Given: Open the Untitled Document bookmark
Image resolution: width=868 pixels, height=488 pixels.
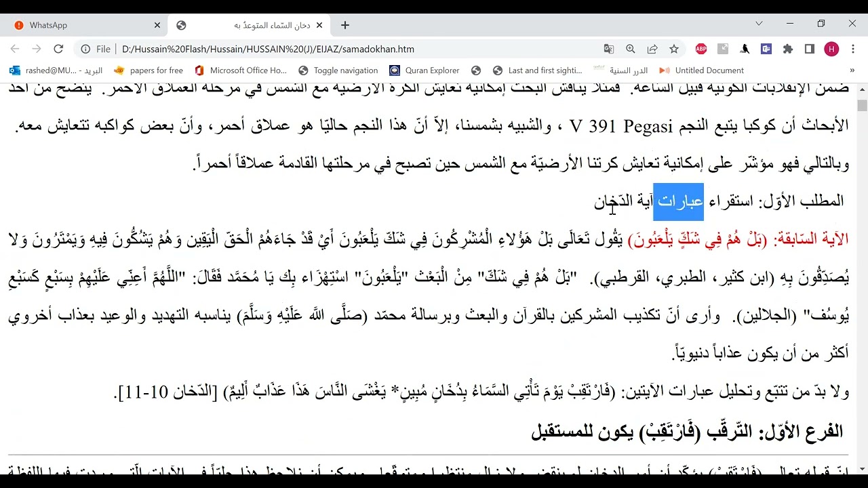Looking at the screenshot, I should pyautogui.click(x=702, y=70).
